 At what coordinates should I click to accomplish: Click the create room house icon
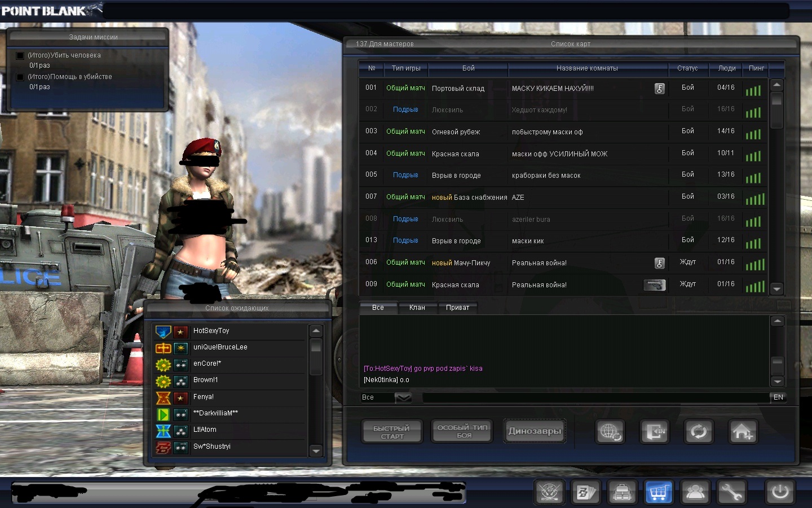[743, 432]
